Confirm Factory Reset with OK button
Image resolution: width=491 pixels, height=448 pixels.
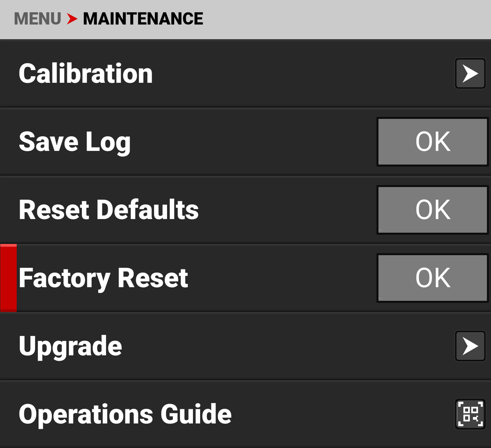pos(433,278)
